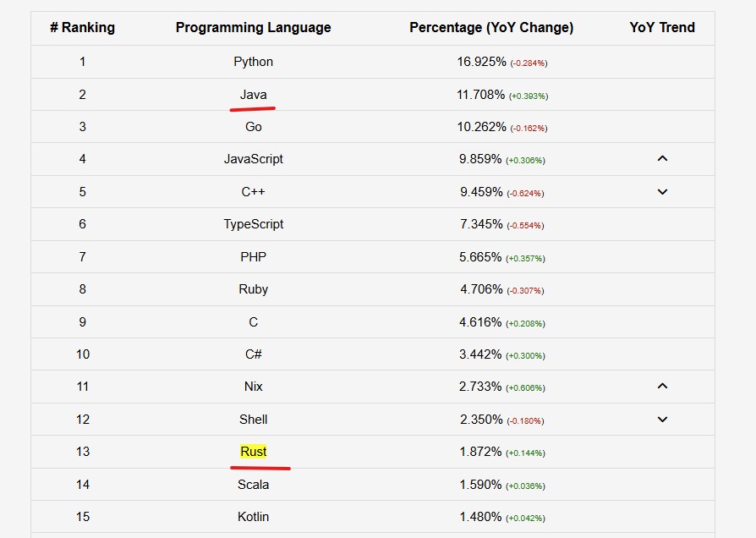756x538 pixels.
Task: Click the Programming Language column header
Action: (x=253, y=28)
